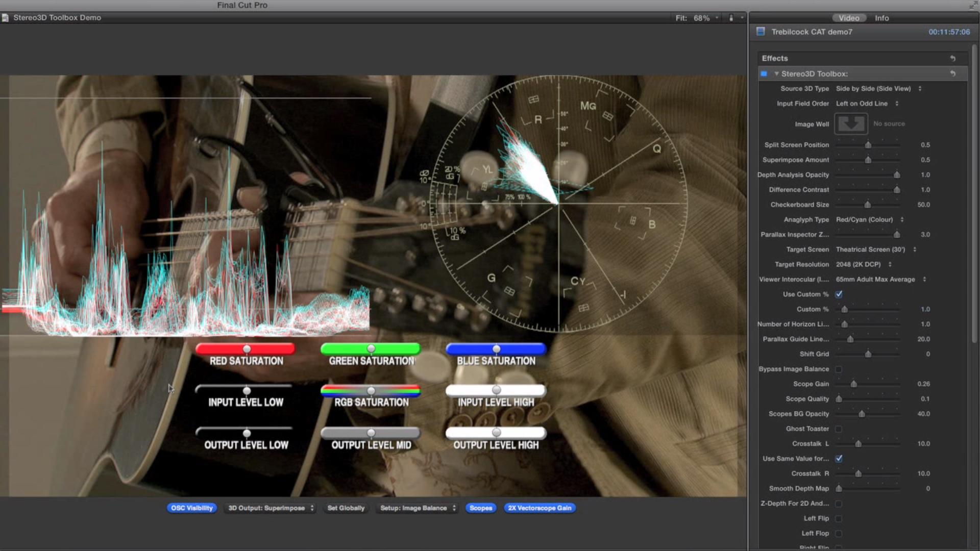Screen dimensions: 980x551
Task: Toggle Scopes button
Action: tap(481, 508)
